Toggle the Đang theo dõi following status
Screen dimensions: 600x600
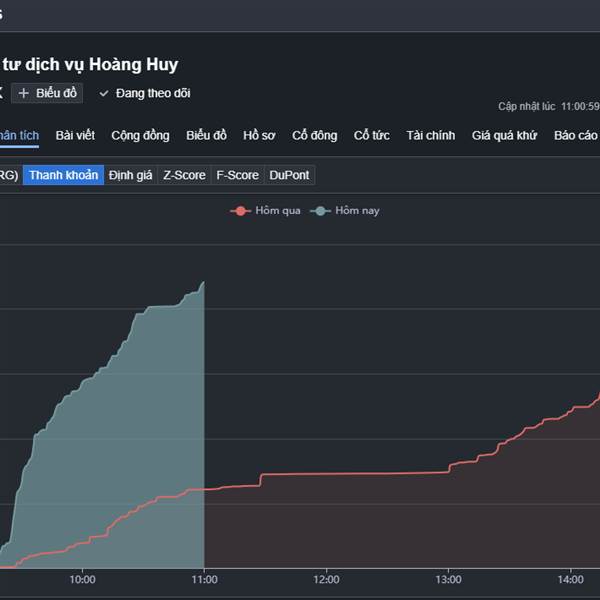(x=144, y=93)
